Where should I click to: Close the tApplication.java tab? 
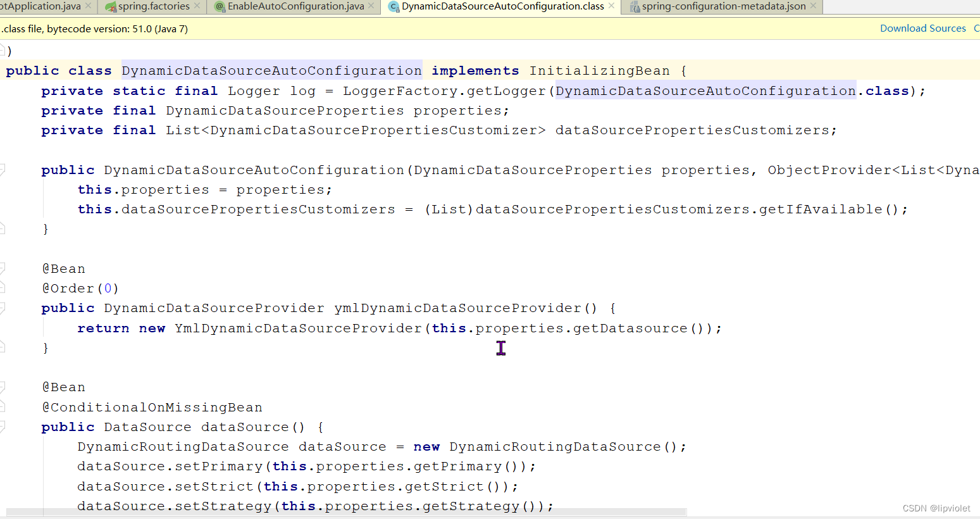click(88, 6)
